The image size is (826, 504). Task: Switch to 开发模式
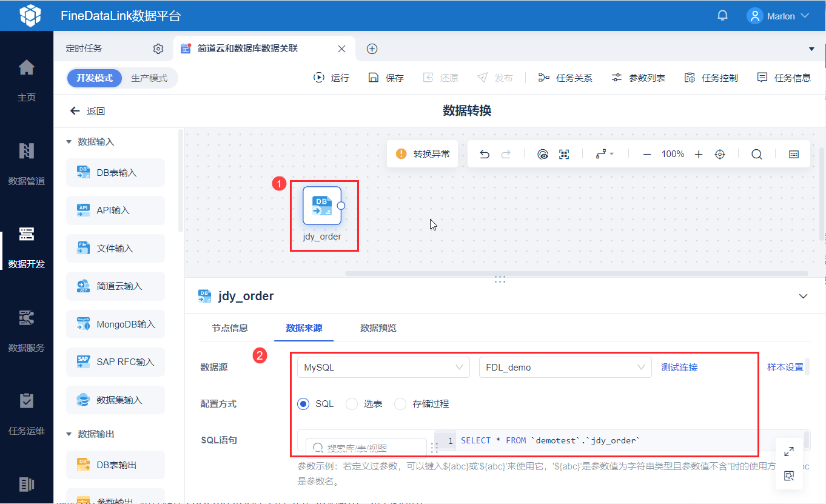click(95, 78)
